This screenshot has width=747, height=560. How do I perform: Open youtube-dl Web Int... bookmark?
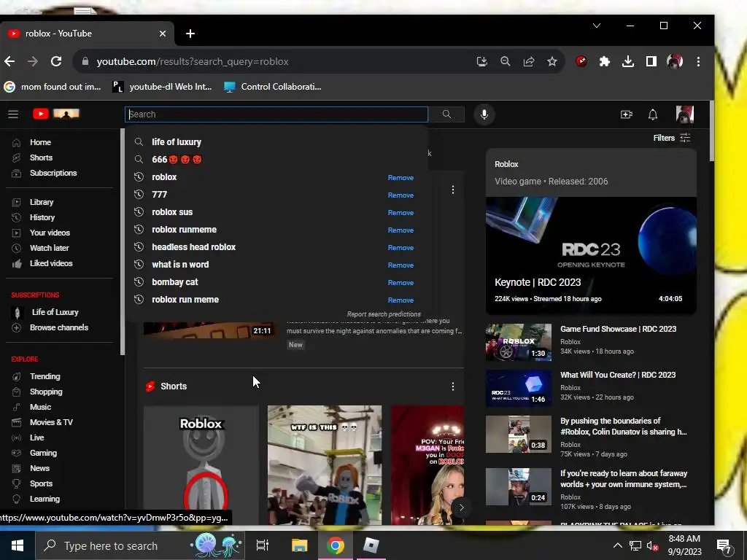click(163, 87)
